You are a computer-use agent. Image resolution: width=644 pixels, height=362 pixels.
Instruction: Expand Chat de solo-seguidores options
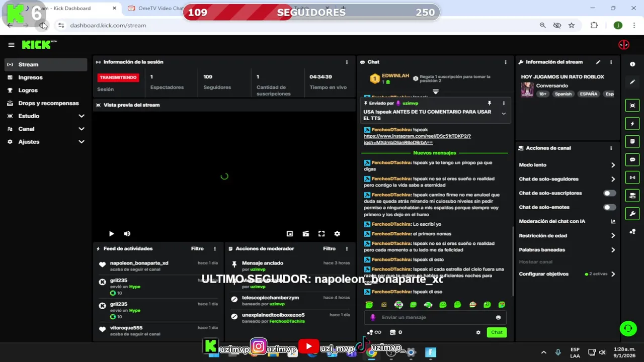point(613,179)
